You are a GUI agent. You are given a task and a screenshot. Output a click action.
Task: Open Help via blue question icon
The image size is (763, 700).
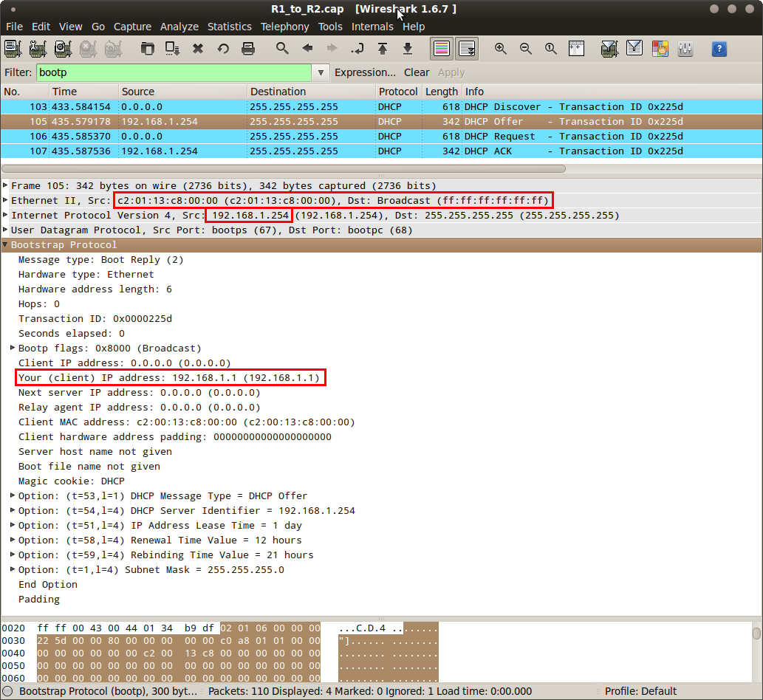(x=719, y=49)
